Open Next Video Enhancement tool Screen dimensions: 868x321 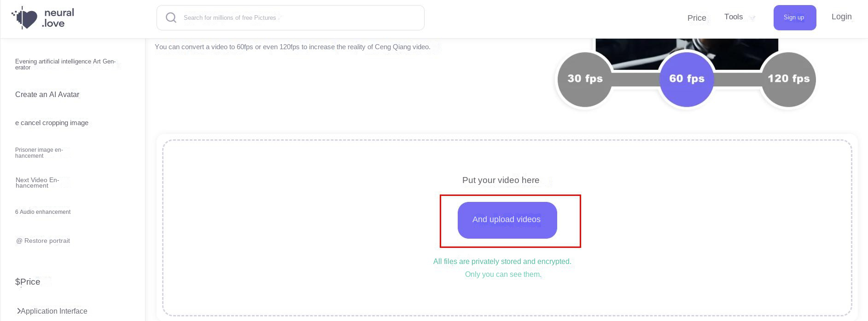tap(37, 183)
